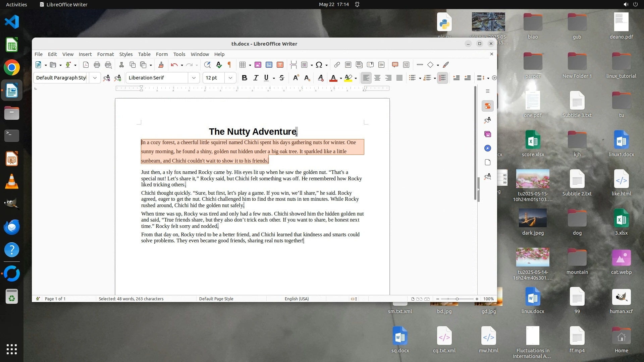Expand the paragraph style dropdown arrow
Screen dimensions: 644x362
95,78
